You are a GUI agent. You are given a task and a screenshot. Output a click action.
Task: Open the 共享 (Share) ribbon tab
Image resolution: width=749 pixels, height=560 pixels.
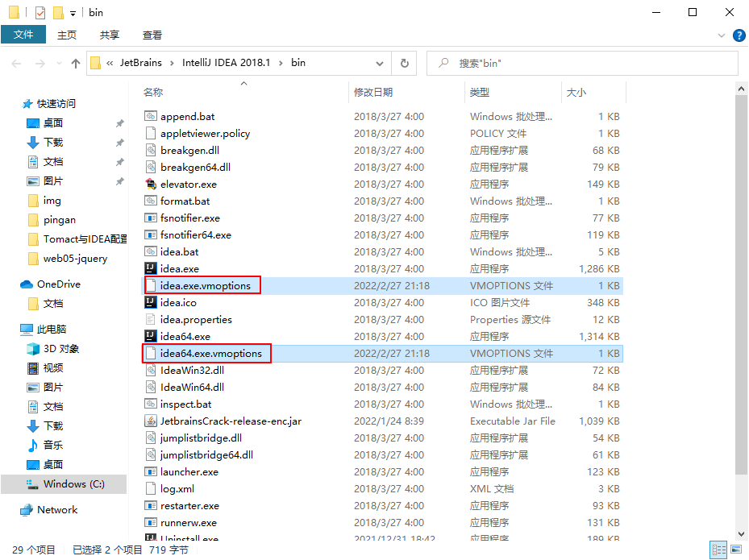tap(110, 35)
